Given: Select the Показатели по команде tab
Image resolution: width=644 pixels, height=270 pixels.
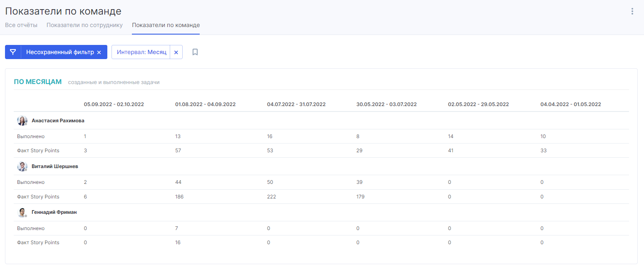Looking at the screenshot, I should 166,25.
